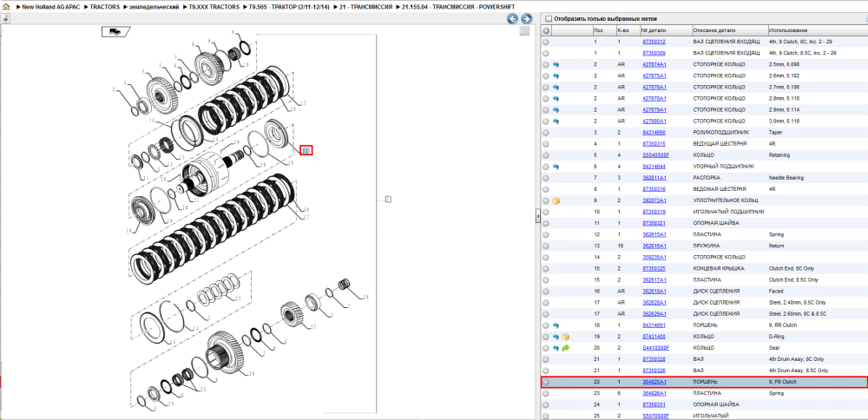Open part number link 362618A1
The height and width of the screenshot is (420, 868).
point(654,291)
